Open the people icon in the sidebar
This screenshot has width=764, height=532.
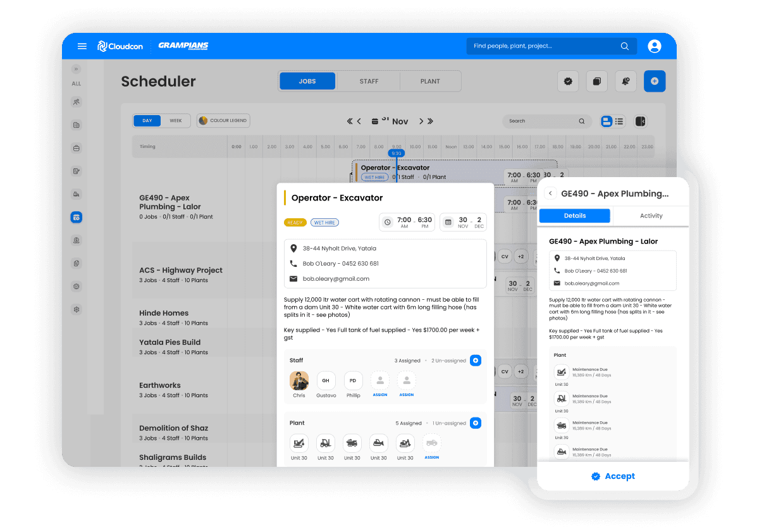[77, 102]
